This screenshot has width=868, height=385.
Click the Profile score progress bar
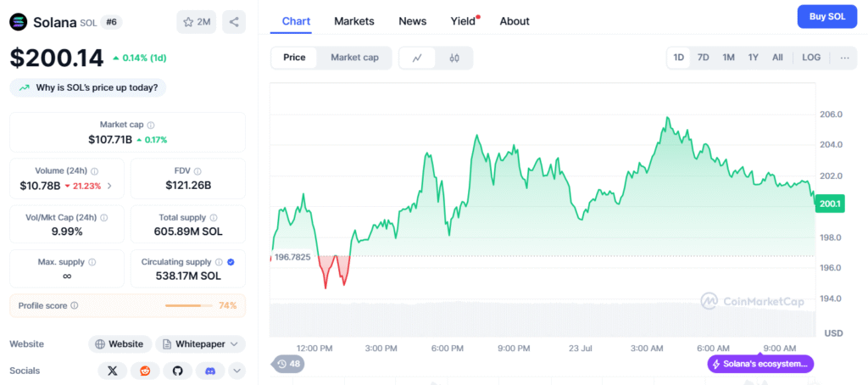(189, 306)
